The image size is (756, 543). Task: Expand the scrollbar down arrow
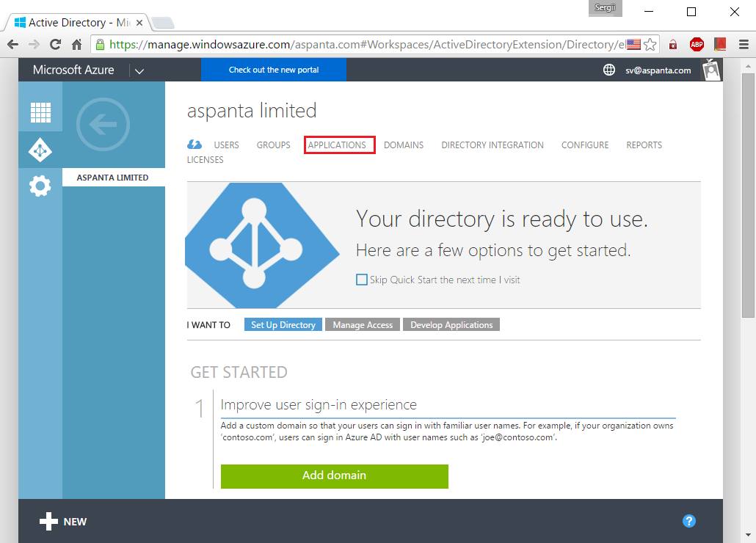749,536
